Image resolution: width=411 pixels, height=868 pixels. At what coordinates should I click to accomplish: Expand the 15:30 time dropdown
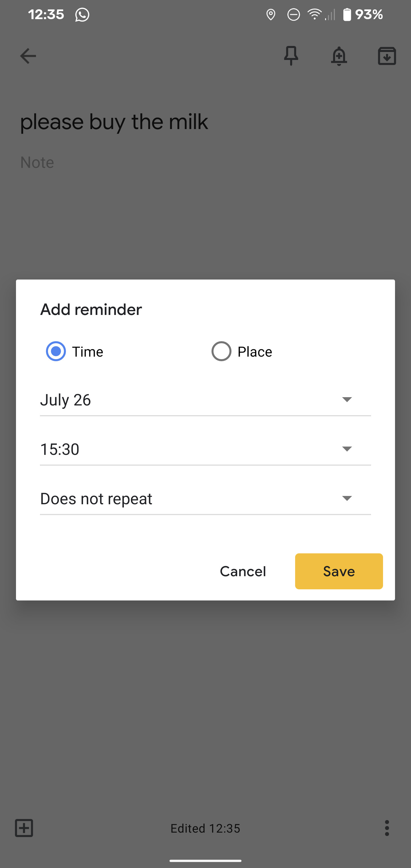point(205,449)
